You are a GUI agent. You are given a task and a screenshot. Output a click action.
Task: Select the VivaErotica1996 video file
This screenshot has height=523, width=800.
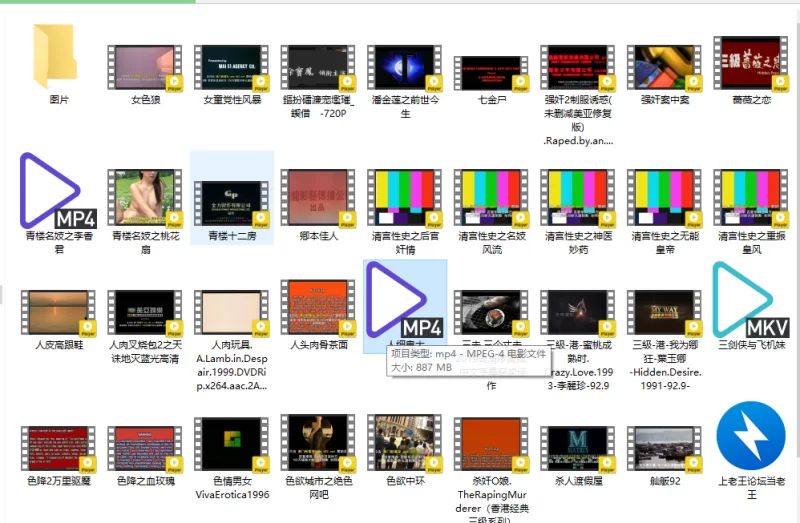[232, 443]
